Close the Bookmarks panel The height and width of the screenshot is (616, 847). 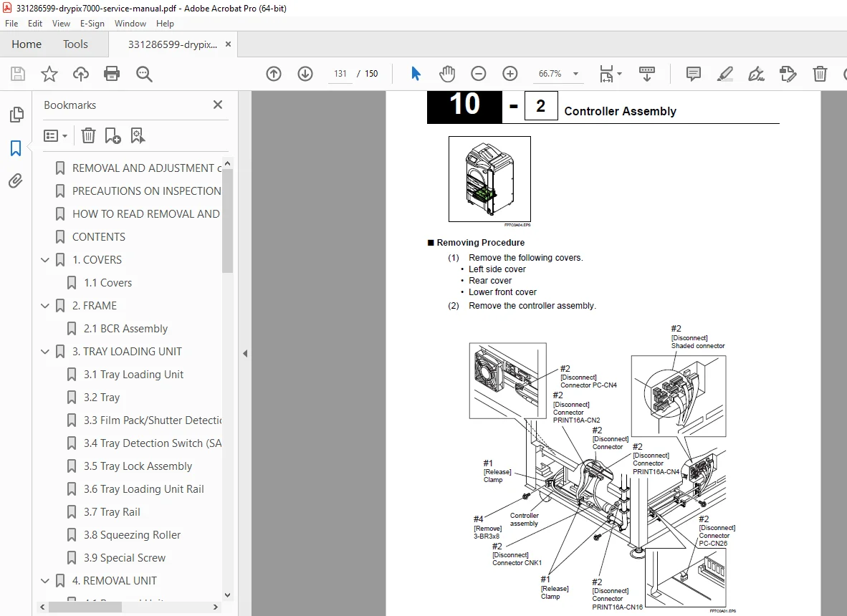pos(218,105)
